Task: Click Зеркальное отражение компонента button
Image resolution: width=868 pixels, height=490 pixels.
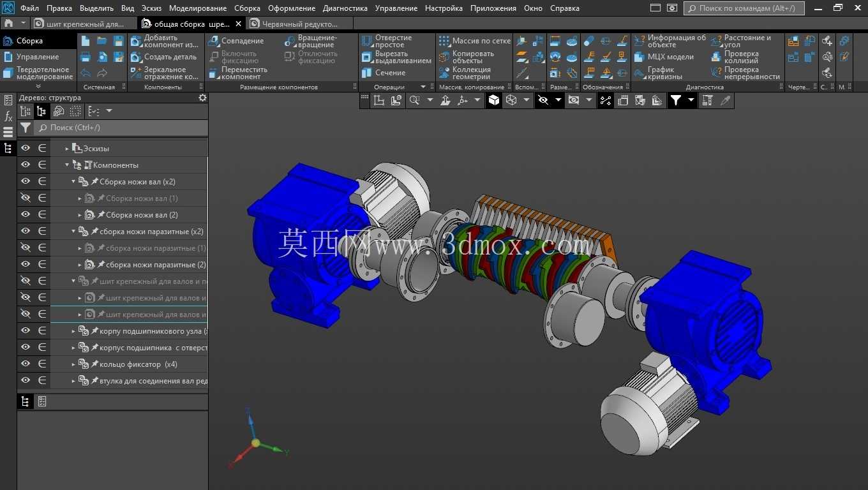Action: (165, 73)
